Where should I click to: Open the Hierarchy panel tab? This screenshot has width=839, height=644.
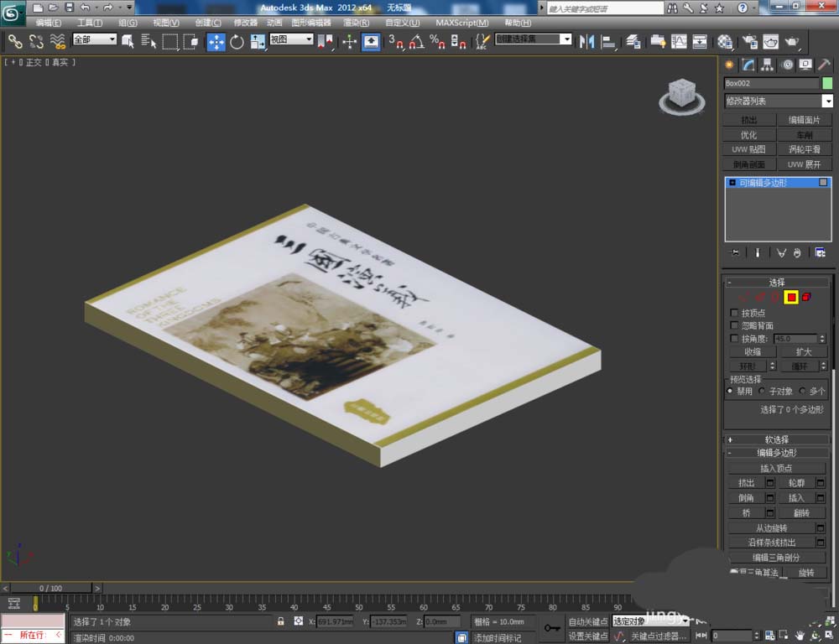[768, 65]
